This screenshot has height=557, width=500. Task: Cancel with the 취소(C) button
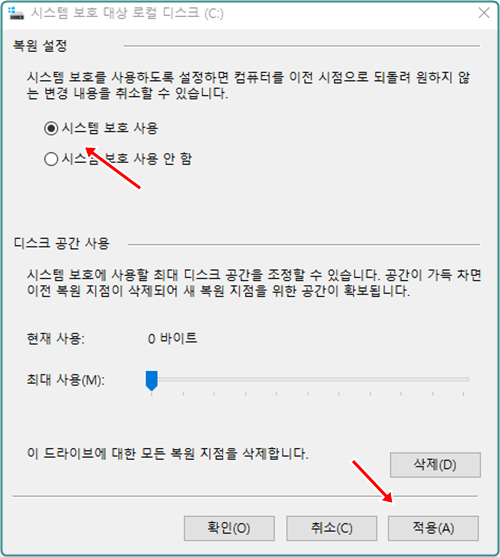332,528
